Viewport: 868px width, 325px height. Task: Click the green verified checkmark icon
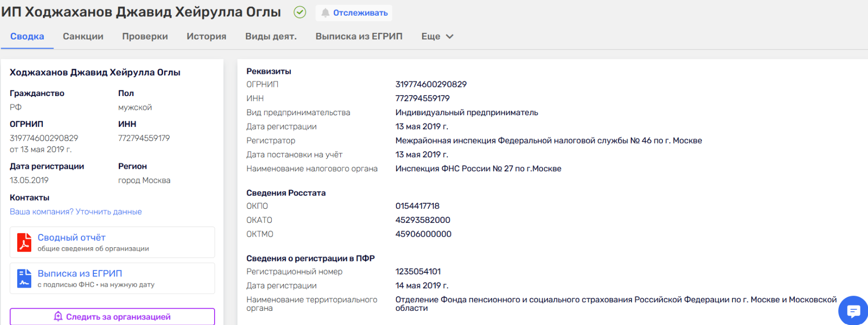click(300, 12)
